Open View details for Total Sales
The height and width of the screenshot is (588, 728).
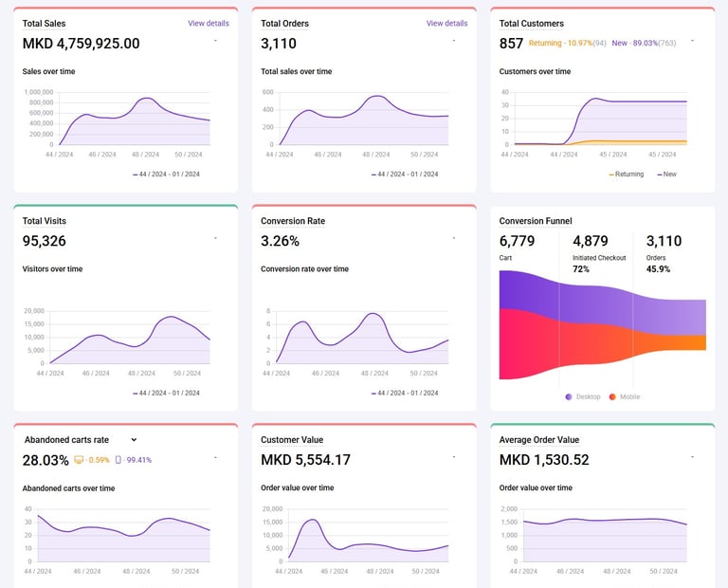coord(209,23)
